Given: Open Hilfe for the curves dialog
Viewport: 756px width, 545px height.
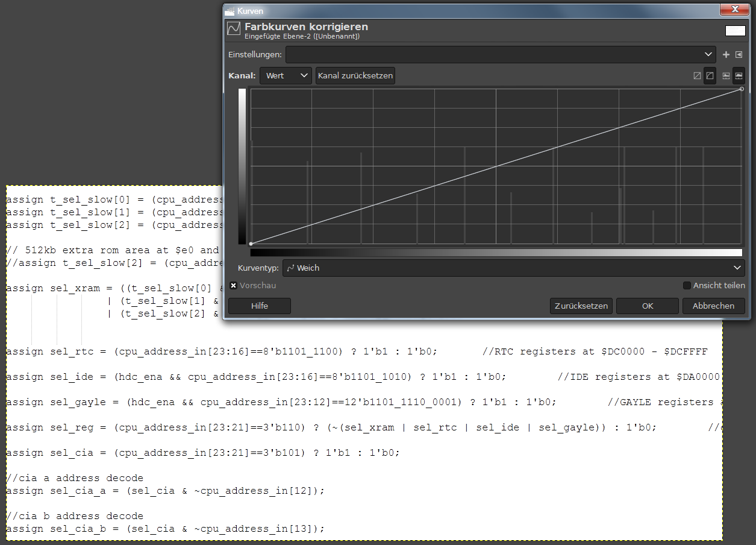Looking at the screenshot, I should coord(260,306).
